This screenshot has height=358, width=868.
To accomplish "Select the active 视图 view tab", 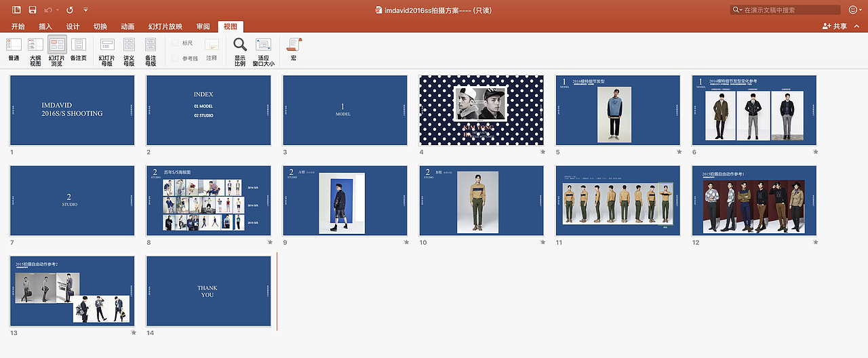I will click(x=231, y=26).
